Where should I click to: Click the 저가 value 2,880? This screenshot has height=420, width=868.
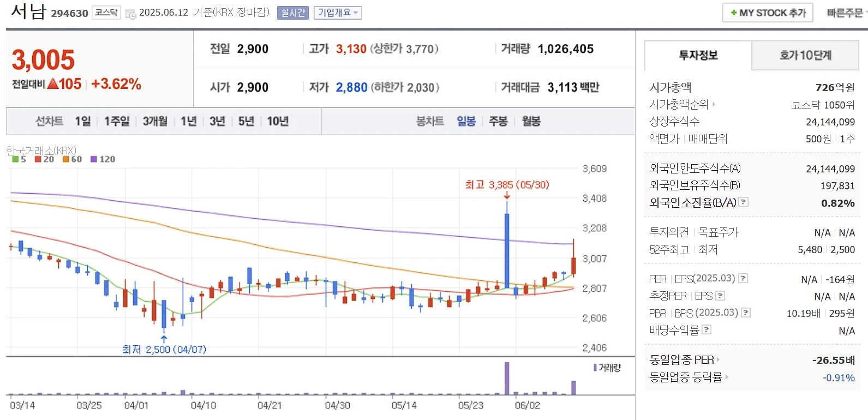(351, 87)
